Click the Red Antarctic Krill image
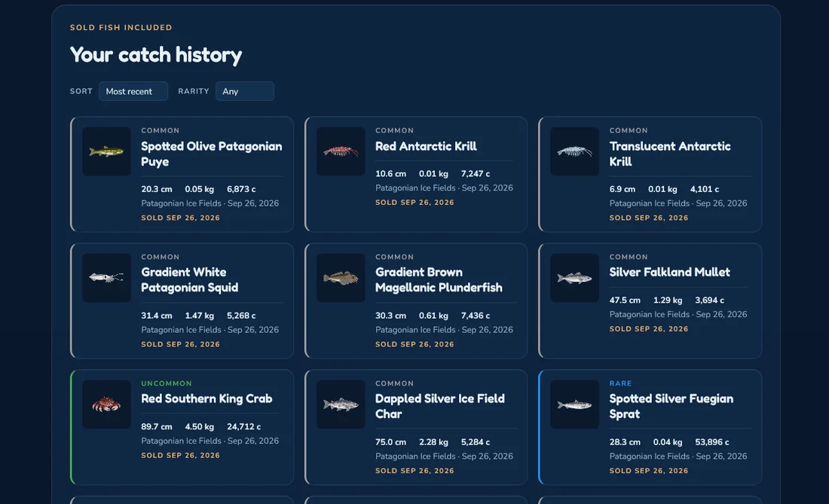Screen dimensions: 829x504 tap(341, 151)
